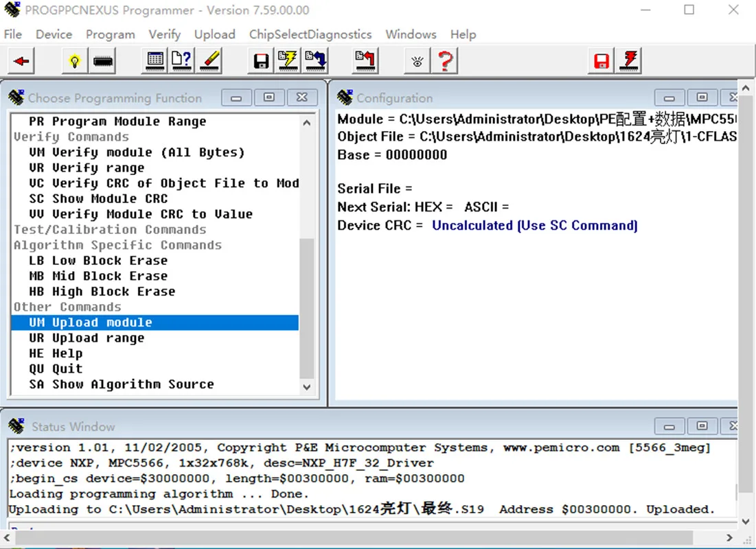This screenshot has height=549, width=756.
Task: Click the yellow eraser toolbar icon
Action: (209, 61)
